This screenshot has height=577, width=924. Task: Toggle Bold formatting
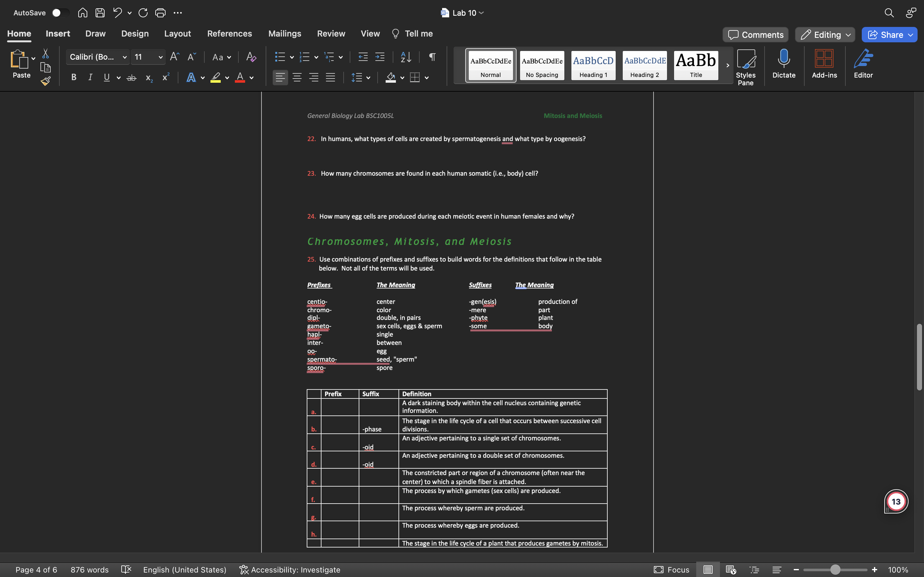coord(74,78)
